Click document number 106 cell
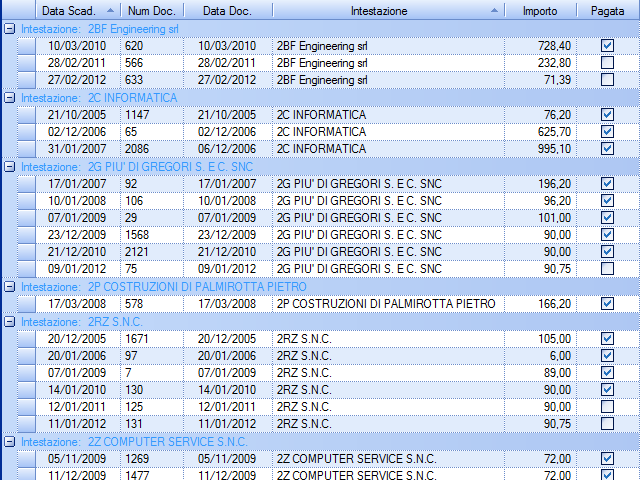This screenshot has height=480, width=640. tap(152, 201)
